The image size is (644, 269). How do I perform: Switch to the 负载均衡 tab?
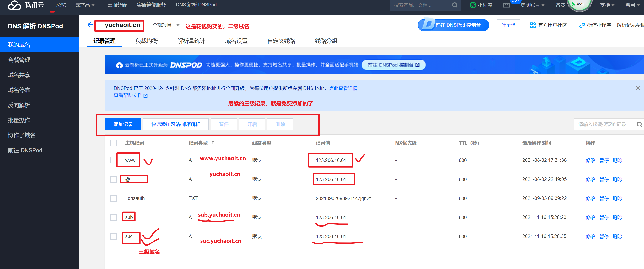(147, 41)
